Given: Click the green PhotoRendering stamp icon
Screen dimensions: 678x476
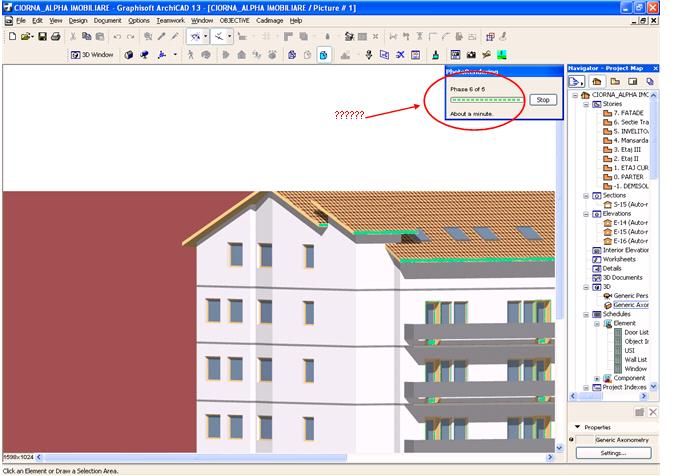Looking at the screenshot, I should click(435, 55).
